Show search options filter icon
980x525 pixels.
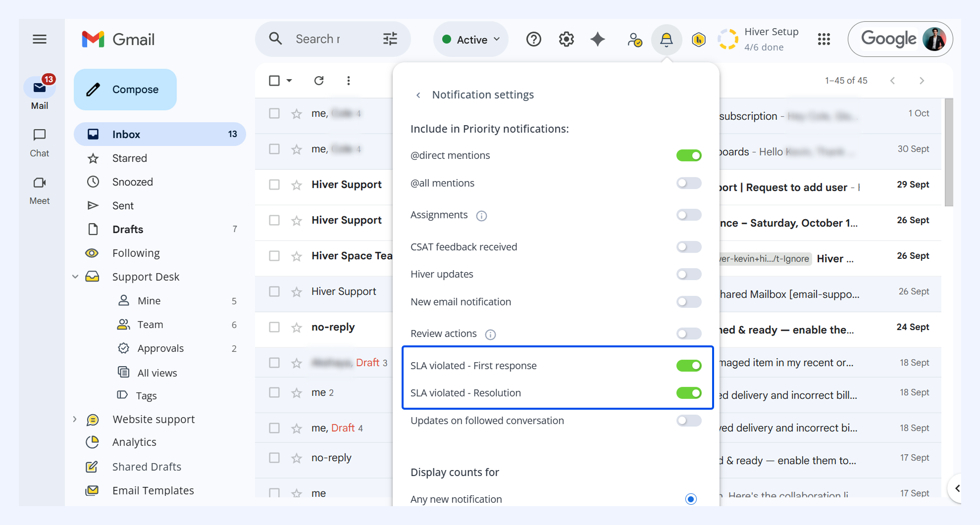pos(390,39)
